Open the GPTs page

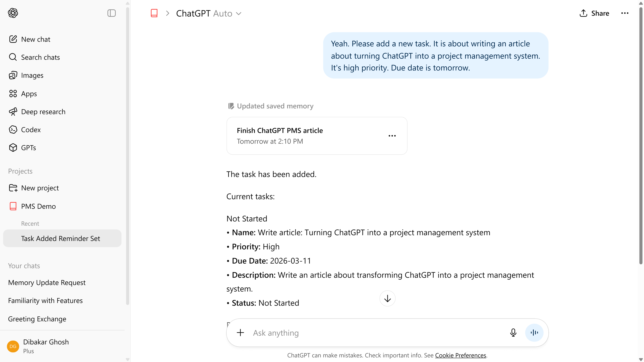pyautogui.click(x=62, y=148)
